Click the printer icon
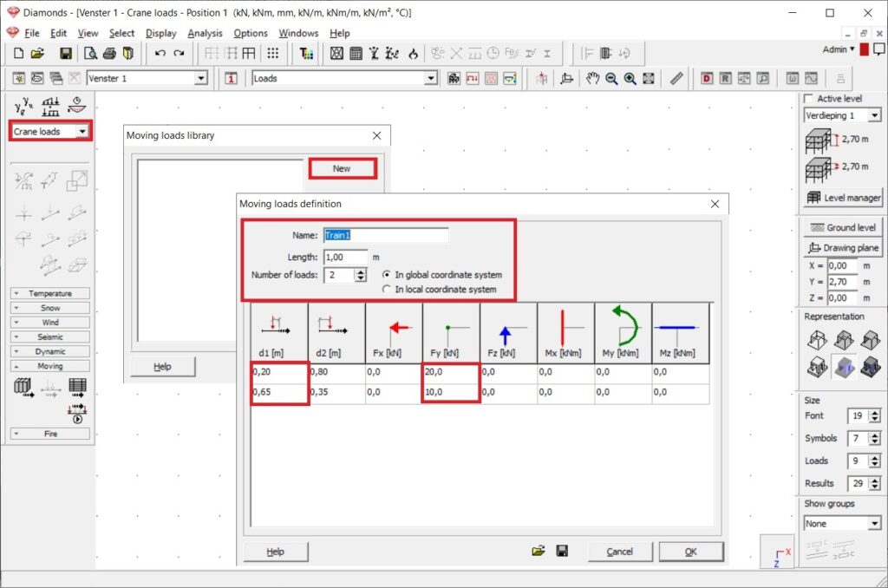Viewport: 888px width, 588px height. click(x=109, y=53)
